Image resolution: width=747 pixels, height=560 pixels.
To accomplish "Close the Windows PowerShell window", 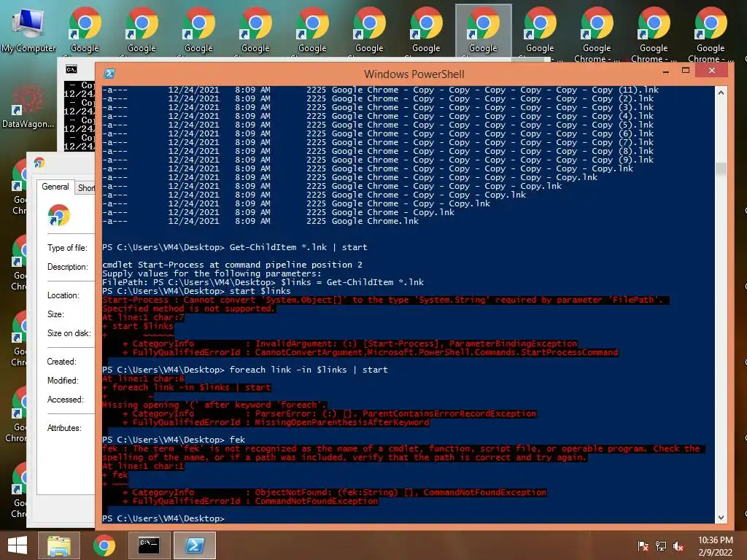I will point(712,71).
